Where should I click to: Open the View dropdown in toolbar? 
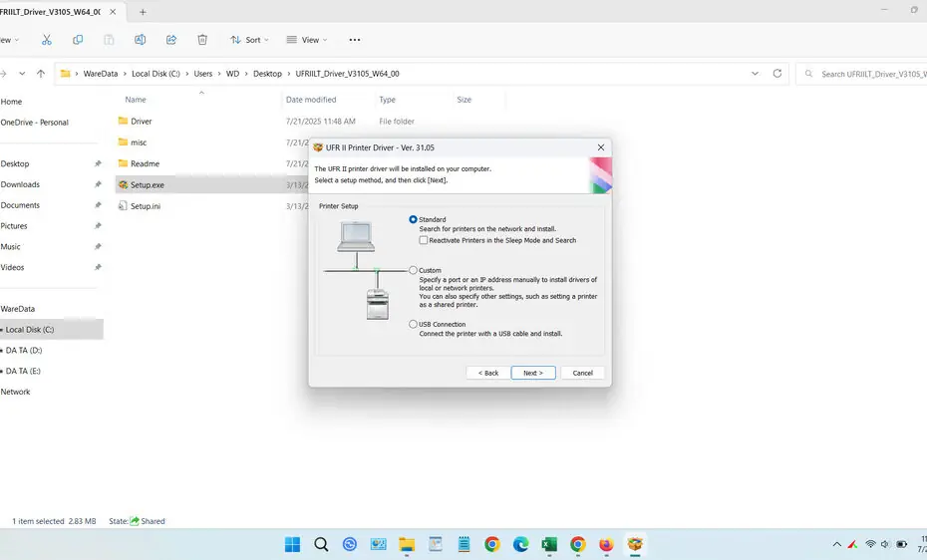pos(307,40)
